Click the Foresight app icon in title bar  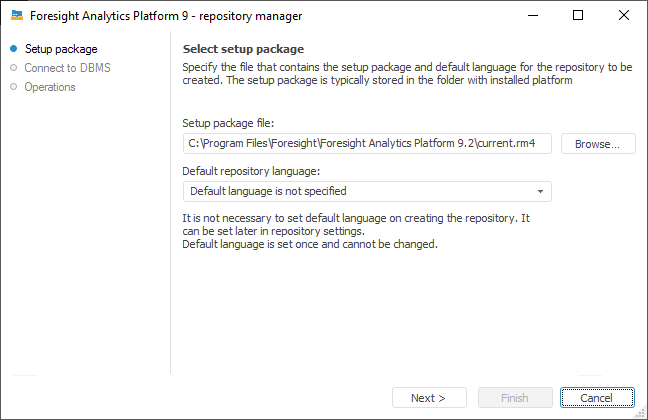(x=16, y=16)
